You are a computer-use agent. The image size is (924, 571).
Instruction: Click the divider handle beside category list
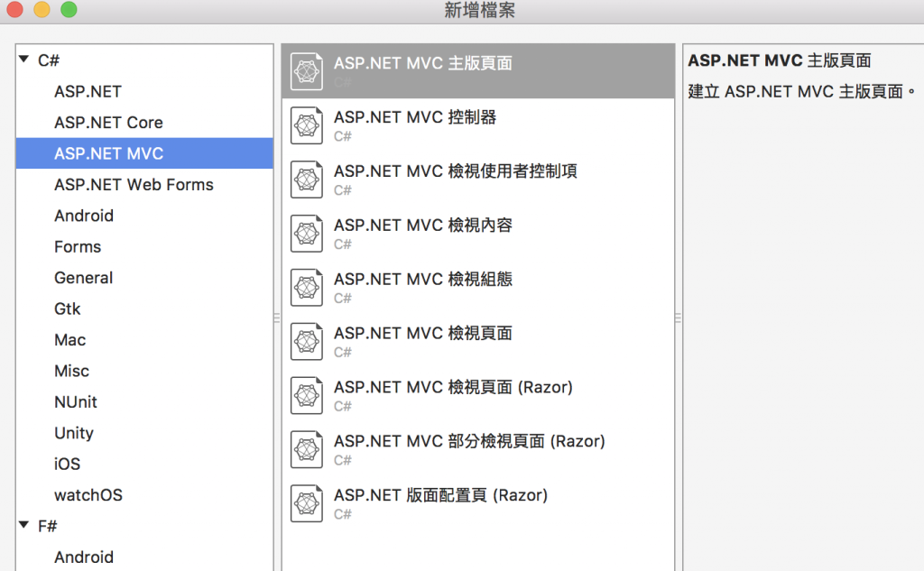(x=277, y=318)
